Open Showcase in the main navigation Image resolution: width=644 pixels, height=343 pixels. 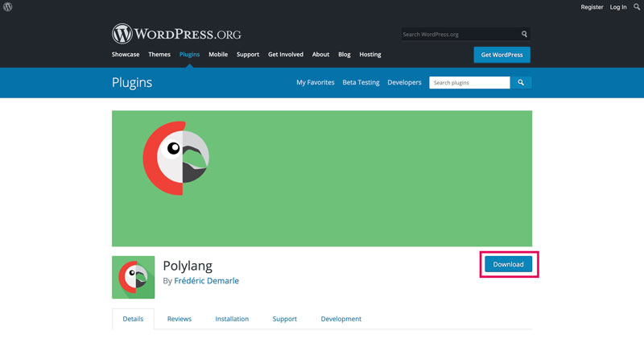126,55
